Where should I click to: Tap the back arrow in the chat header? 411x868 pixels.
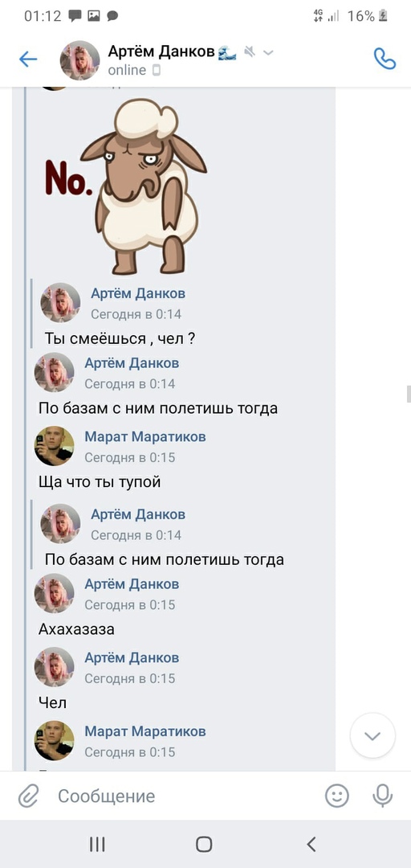coord(27,59)
